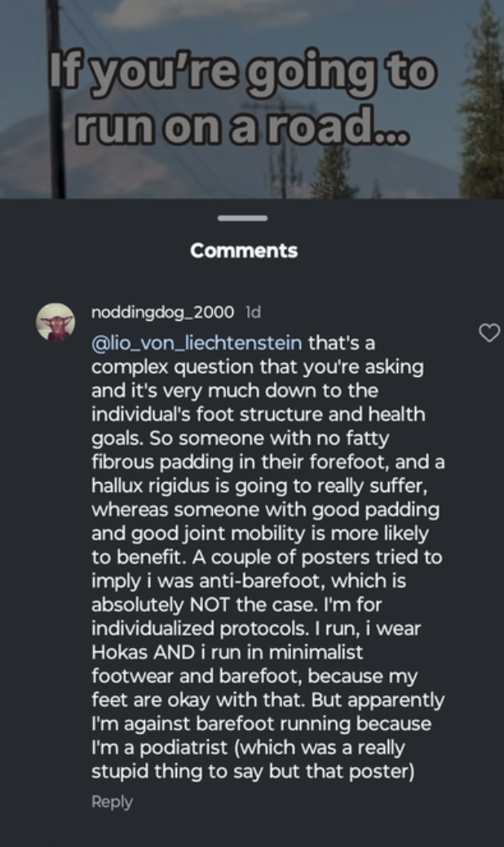
Task: Tap the comments sheet drag handle
Action: [x=243, y=218]
